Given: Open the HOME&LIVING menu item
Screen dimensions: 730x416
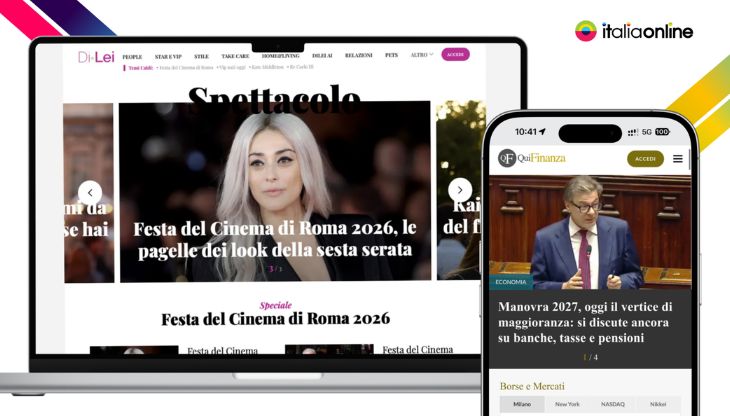Looking at the screenshot, I should [280, 56].
